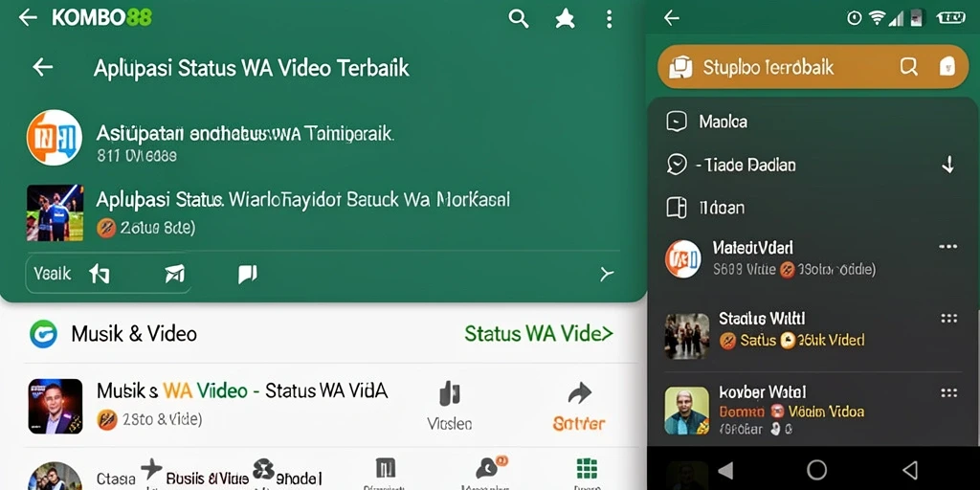Open the search magnifier in the top bar
Screen dimensions: 980x490
518,19
